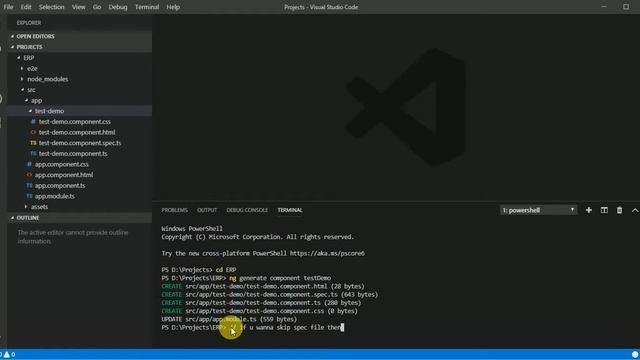The image size is (640, 360).
Task: Open the Selection menu
Action: pyautogui.click(x=51, y=7)
